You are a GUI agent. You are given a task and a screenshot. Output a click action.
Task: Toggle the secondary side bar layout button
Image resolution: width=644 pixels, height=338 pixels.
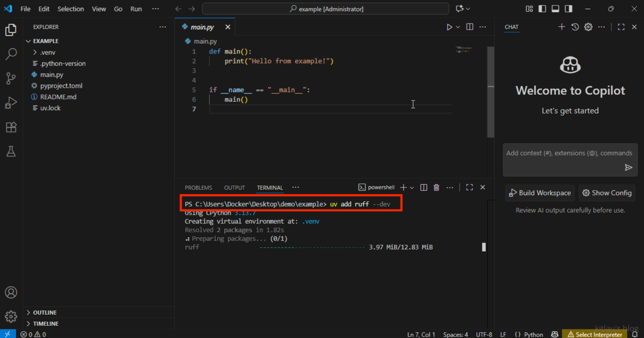point(568,9)
